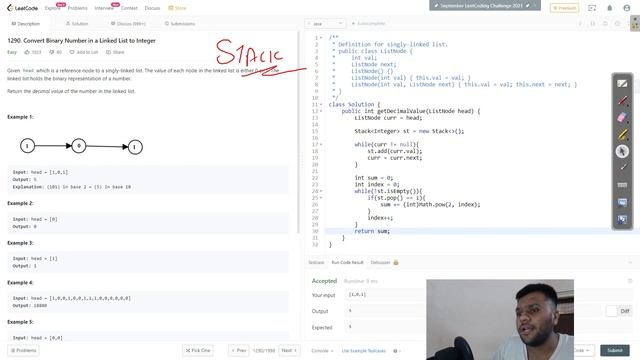Select the line drawing annotation tool
The width and height of the screenshot is (640, 360).
(622, 168)
